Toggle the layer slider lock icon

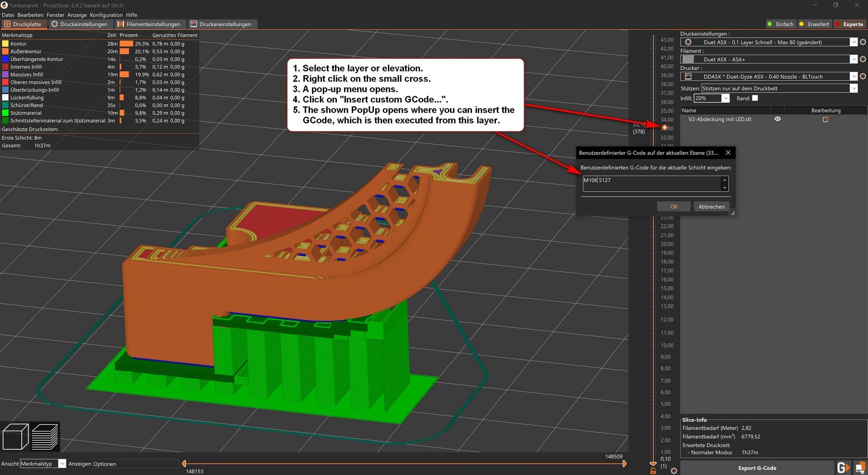coord(653,471)
